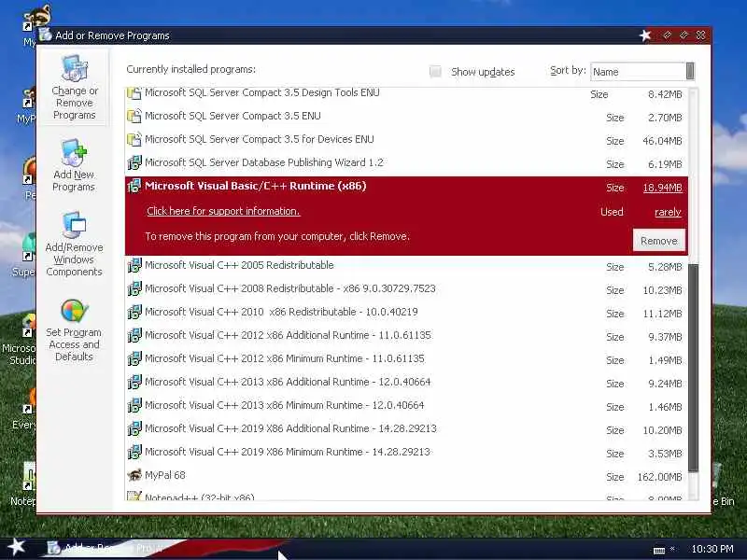
Task: Open Add/Remove Windows Components icon
Action: click(74, 225)
